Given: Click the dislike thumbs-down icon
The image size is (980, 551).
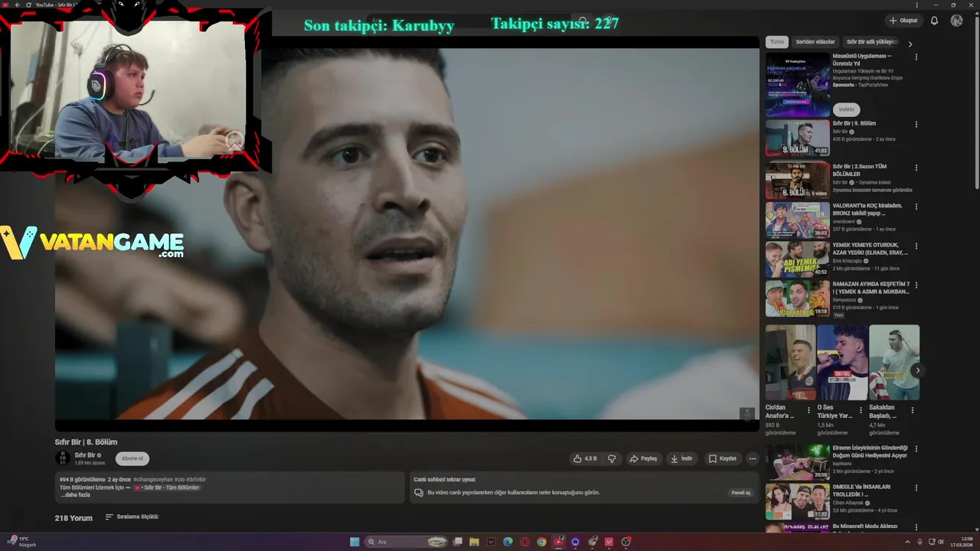Looking at the screenshot, I should 612,458.
